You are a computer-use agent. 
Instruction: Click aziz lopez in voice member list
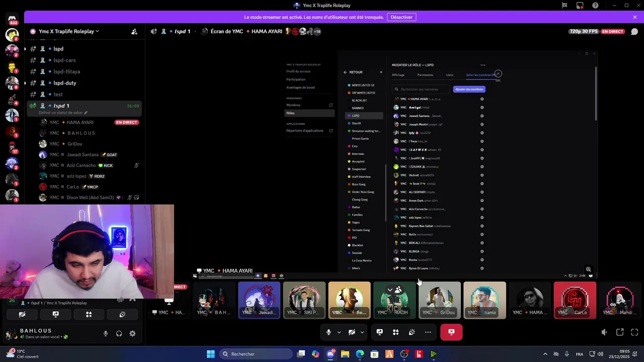90,176
